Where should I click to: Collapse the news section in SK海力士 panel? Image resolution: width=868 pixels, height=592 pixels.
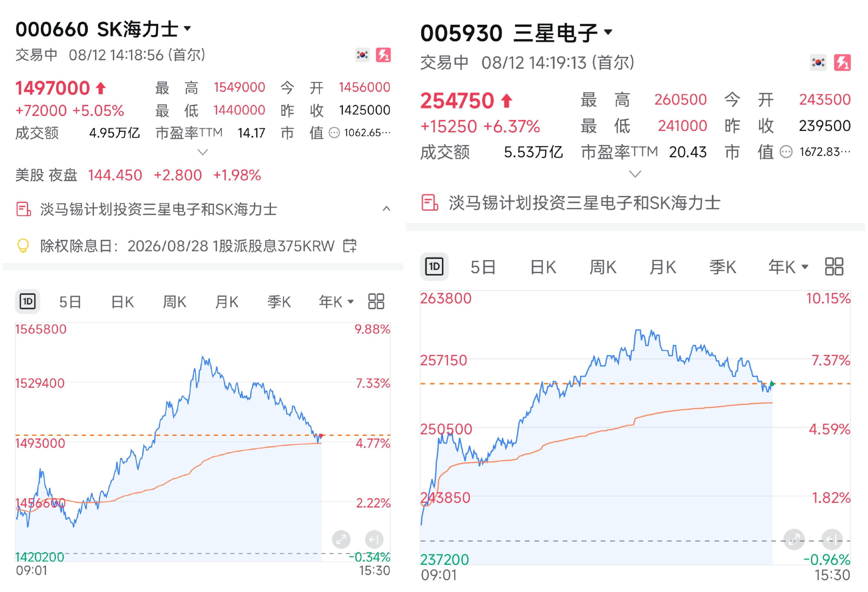point(386,209)
